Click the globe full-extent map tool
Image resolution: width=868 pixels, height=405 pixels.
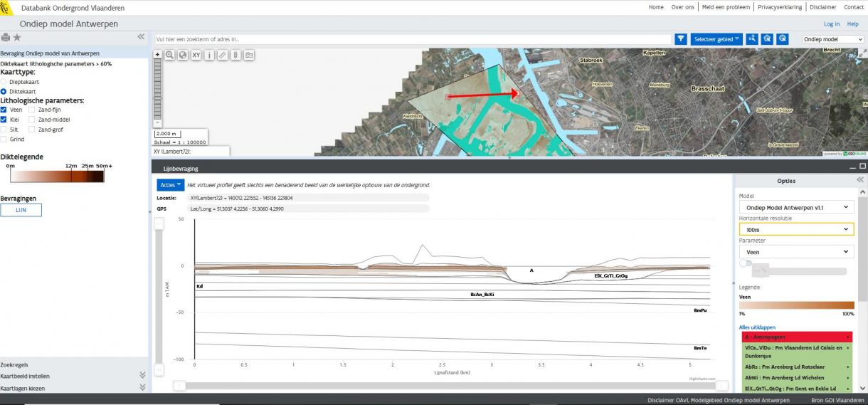pos(182,55)
